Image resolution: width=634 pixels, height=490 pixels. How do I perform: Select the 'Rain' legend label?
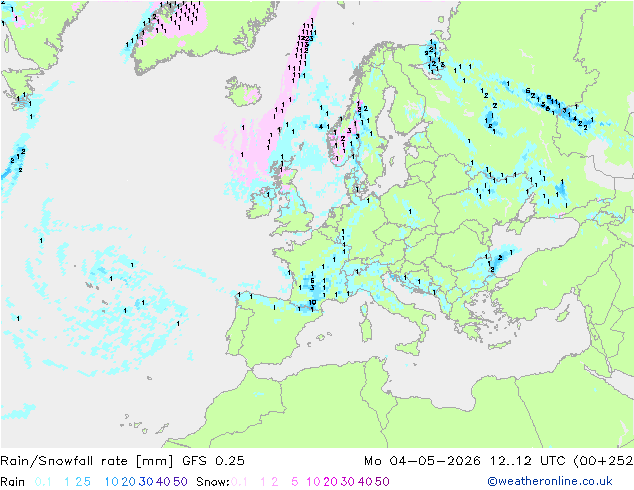(13, 482)
